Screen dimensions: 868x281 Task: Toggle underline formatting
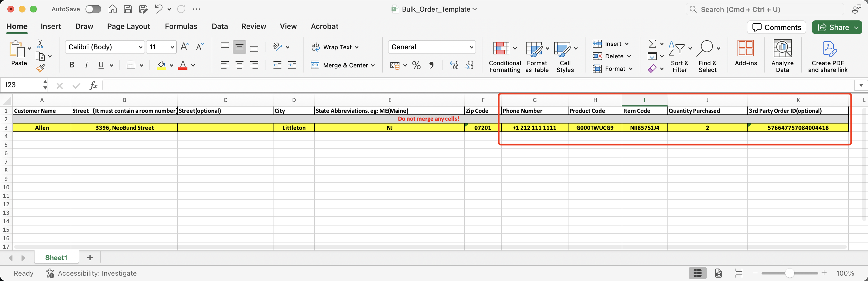(101, 65)
